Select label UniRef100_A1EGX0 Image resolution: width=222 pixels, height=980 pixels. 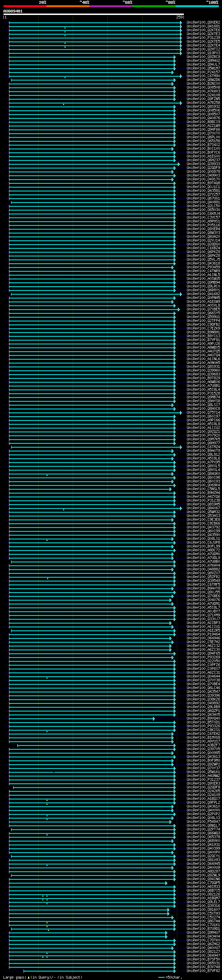click(203, 156)
